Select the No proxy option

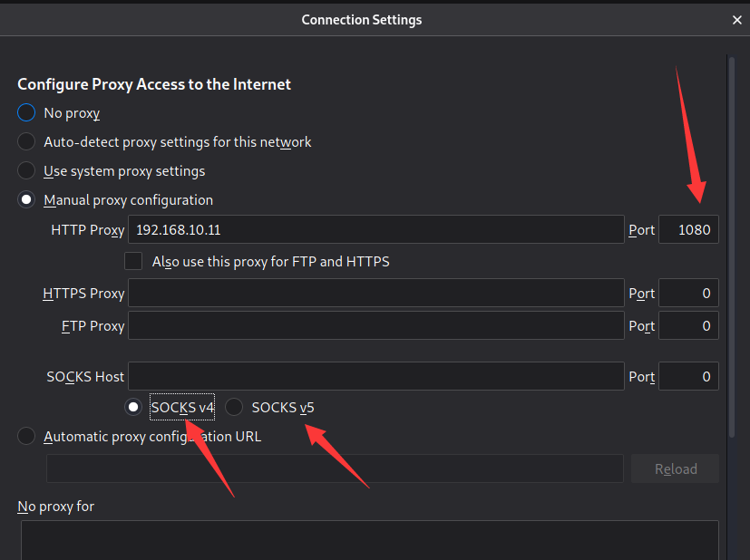click(x=26, y=113)
